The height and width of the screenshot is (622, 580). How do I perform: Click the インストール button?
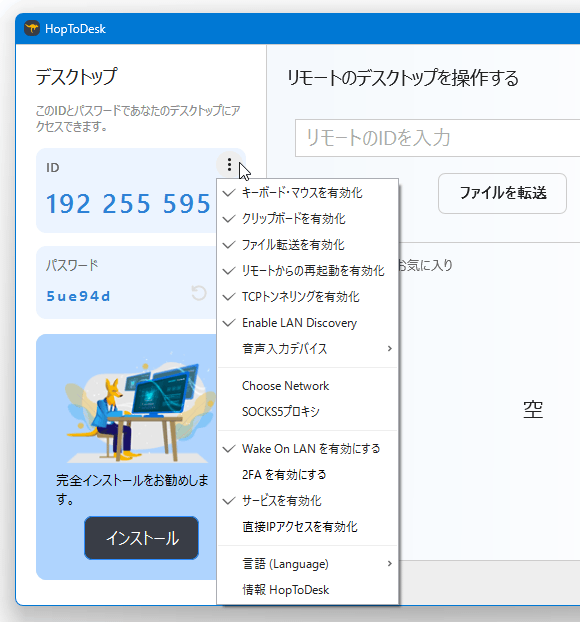coord(141,538)
